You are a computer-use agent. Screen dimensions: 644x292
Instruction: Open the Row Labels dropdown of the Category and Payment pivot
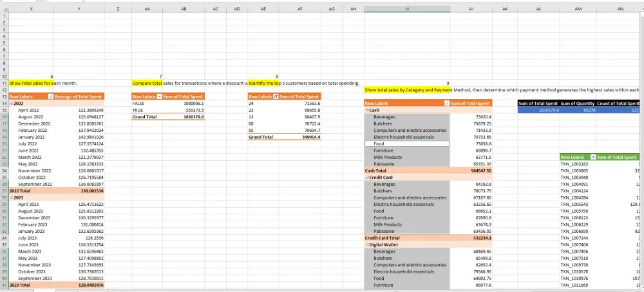tap(447, 104)
